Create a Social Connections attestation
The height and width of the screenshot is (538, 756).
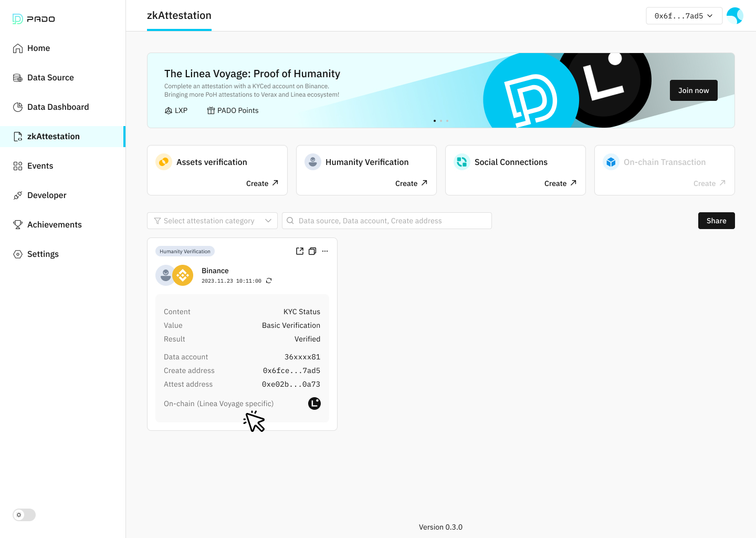pyautogui.click(x=560, y=183)
